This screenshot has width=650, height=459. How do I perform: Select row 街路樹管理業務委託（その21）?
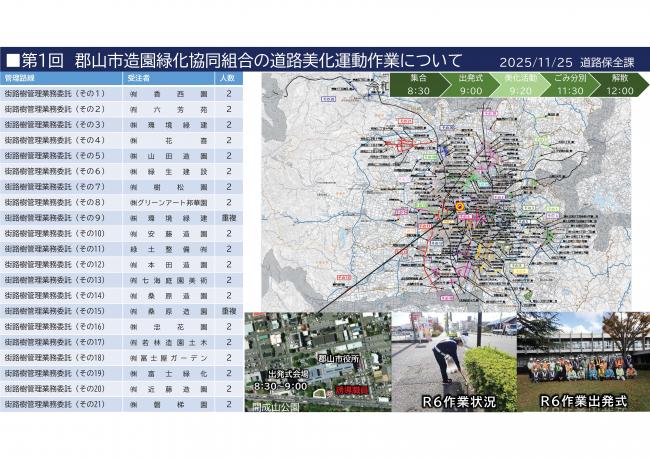pos(55,404)
